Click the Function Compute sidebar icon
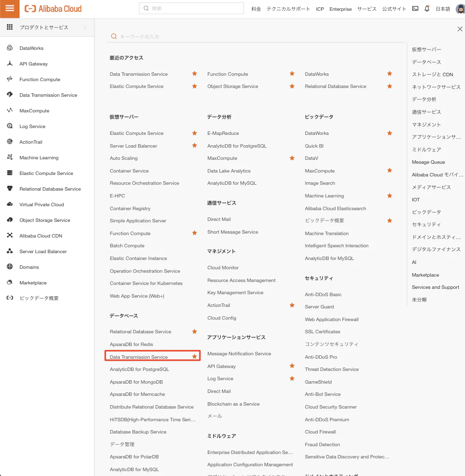This screenshot has width=465, height=476. click(x=10, y=79)
